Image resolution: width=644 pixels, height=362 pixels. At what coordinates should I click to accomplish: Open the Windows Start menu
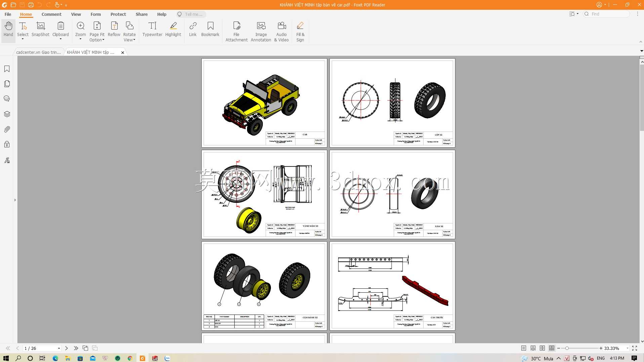click(x=6, y=358)
